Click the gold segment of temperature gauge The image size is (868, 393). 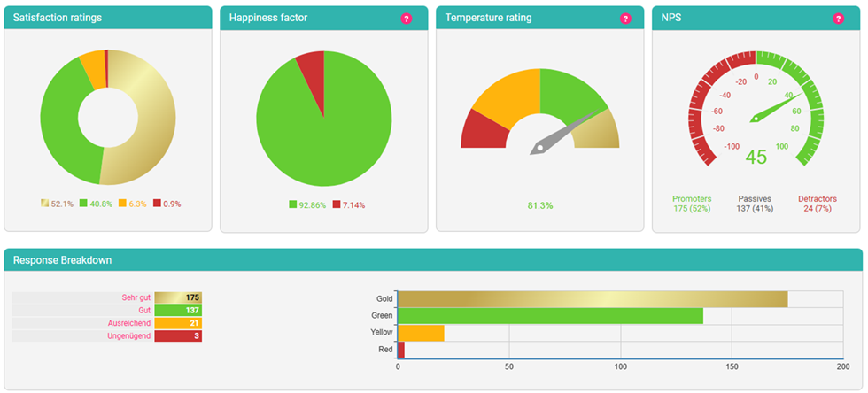[600, 131]
